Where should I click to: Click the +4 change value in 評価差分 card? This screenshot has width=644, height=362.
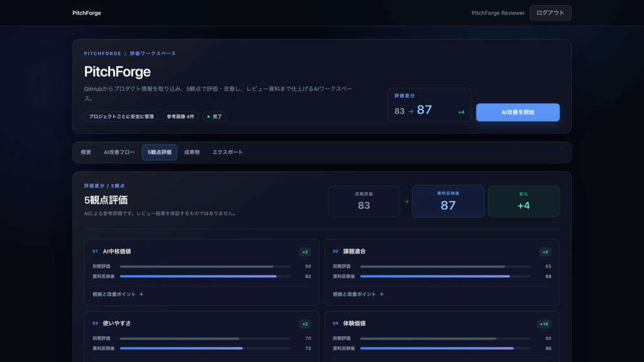click(461, 112)
